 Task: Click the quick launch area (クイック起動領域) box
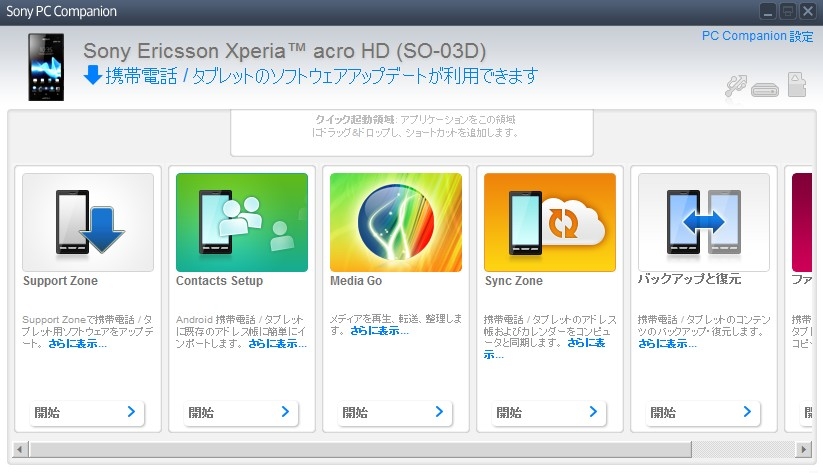tap(412, 133)
